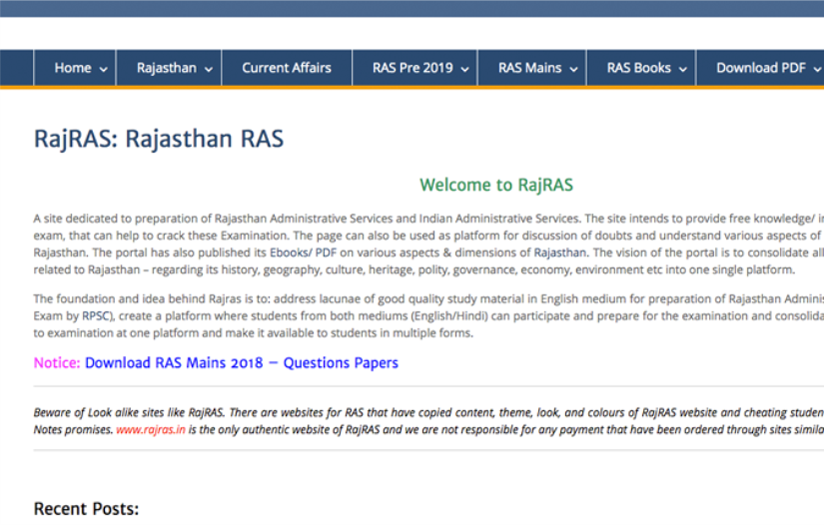
Task: Follow the Ebooks/ PDF link
Action: point(303,253)
